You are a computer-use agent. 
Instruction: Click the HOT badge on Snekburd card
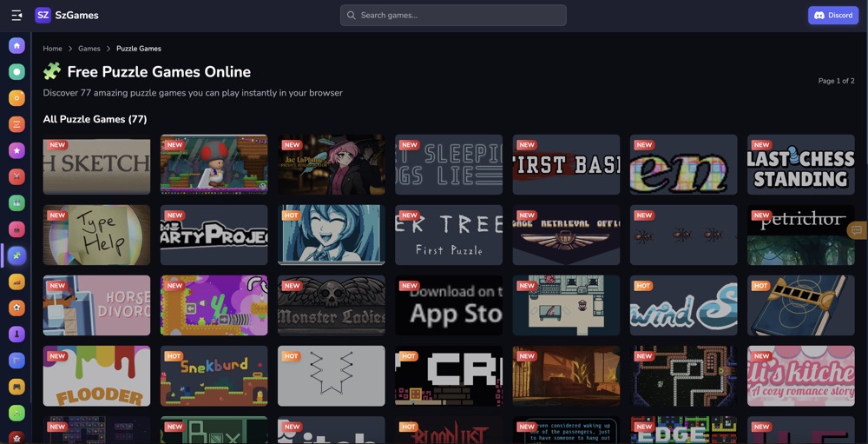[x=174, y=356]
